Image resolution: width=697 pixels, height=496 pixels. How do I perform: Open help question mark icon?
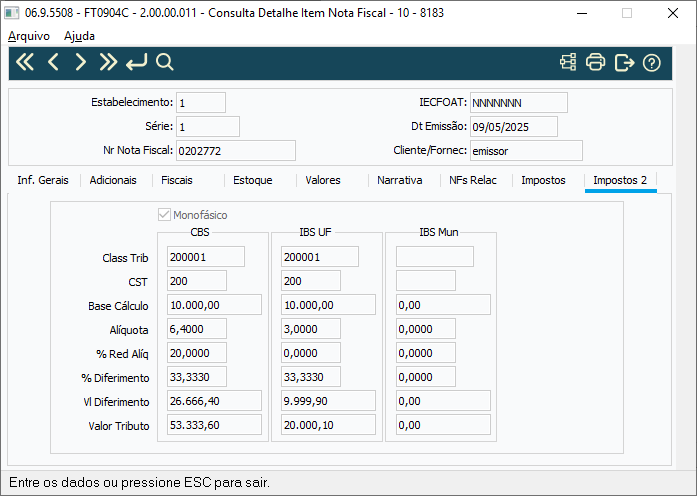[652, 63]
